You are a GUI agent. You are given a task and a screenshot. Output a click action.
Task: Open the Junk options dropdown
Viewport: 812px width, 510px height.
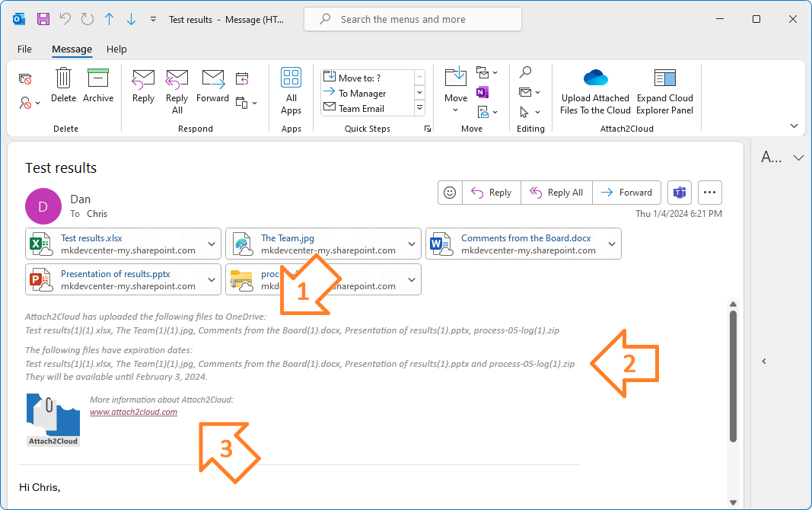click(30, 103)
